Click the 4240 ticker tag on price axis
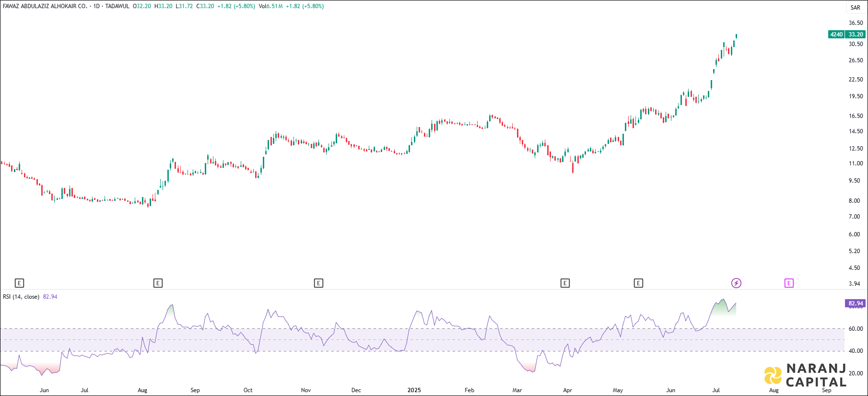868x396 pixels. click(836, 35)
